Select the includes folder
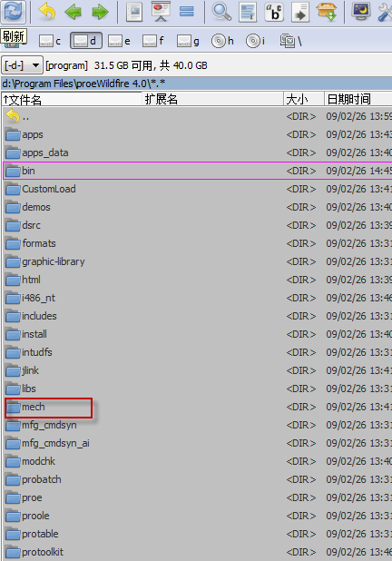This screenshot has height=561, width=392. click(x=31, y=316)
